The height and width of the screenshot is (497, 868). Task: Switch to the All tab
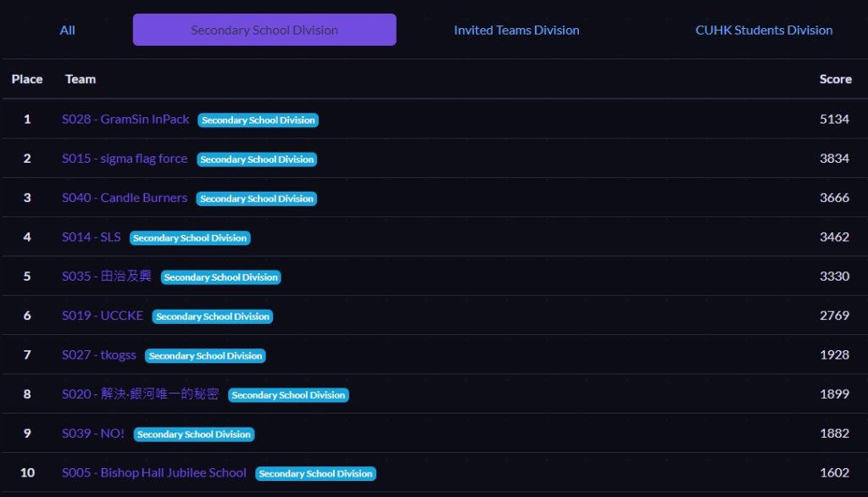[x=67, y=30]
